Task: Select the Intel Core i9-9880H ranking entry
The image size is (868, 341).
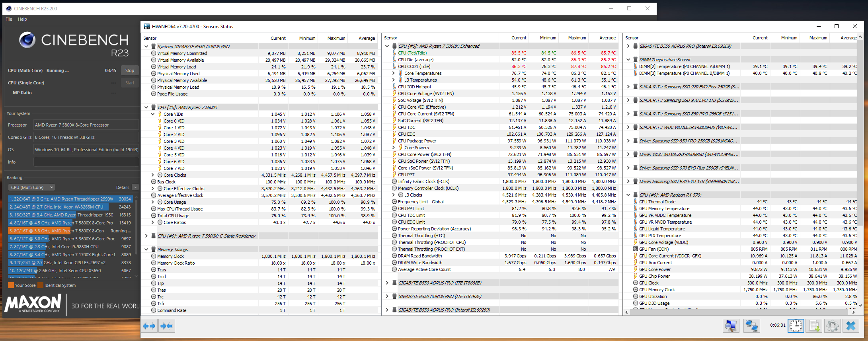Action: pos(70,247)
